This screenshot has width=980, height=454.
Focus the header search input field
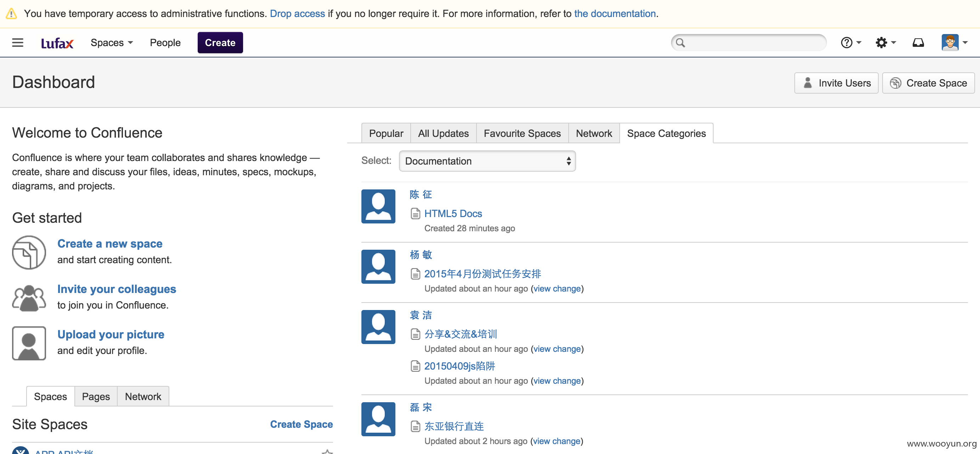(749, 43)
